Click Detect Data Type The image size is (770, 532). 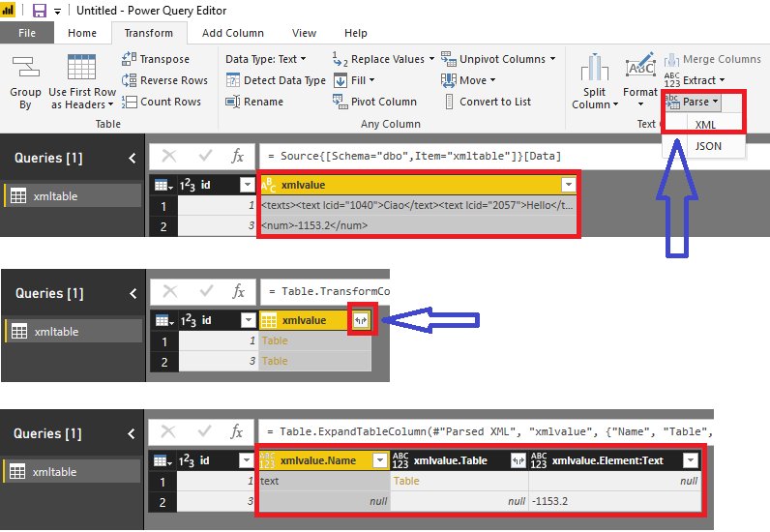[276, 80]
